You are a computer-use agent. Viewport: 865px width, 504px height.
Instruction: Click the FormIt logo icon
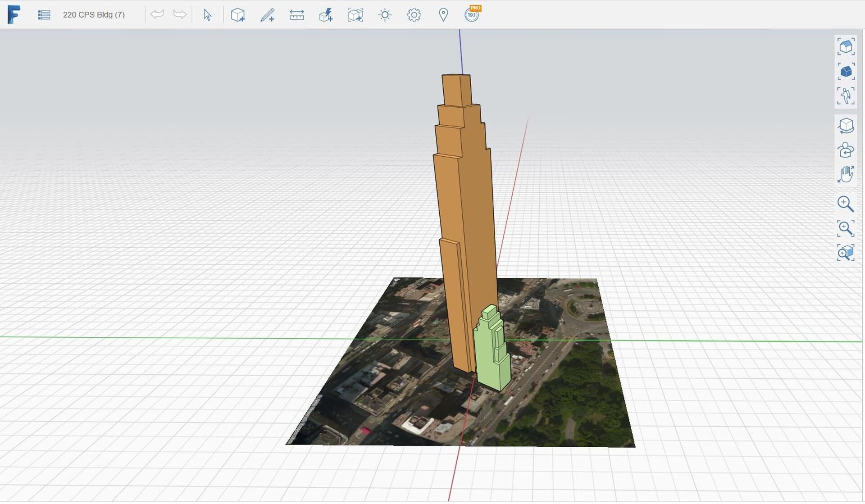pyautogui.click(x=14, y=14)
